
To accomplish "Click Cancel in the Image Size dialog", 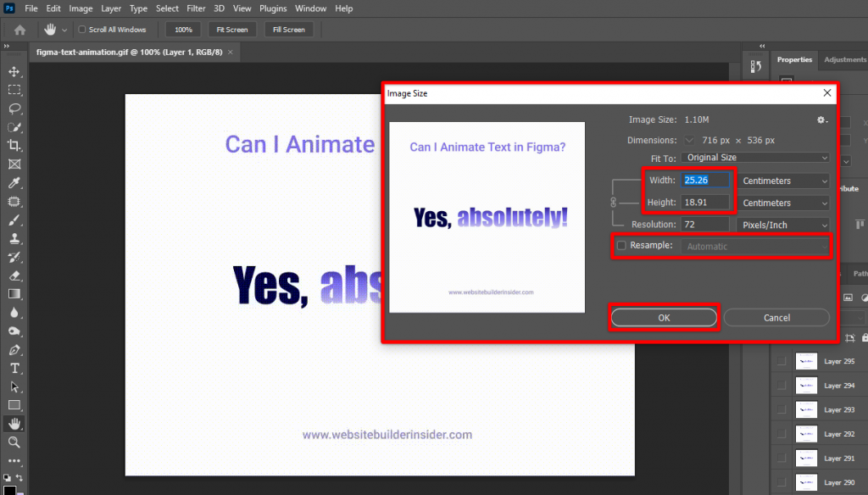I will tap(776, 318).
